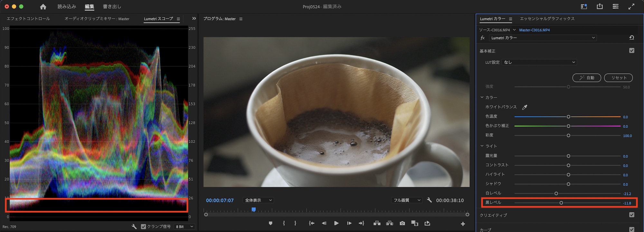Image resolution: width=644 pixels, height=232 pixels.
Task: Collapse the ライト section
Action: tap(482, 146)
